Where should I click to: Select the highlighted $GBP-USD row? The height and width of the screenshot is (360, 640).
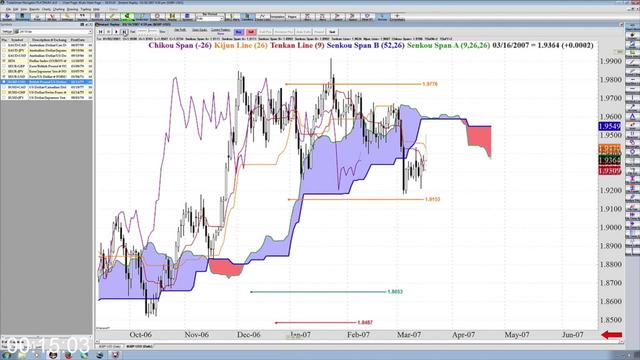pyautogui.click(x=47, y=82)
